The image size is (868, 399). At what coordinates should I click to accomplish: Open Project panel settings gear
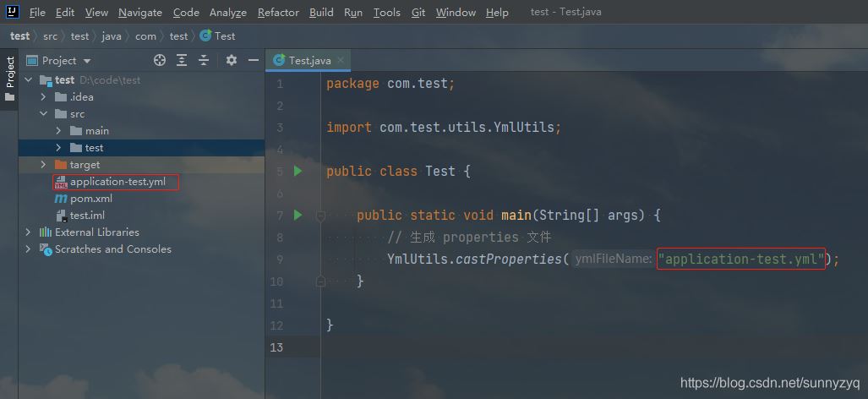tap(232, 60)
